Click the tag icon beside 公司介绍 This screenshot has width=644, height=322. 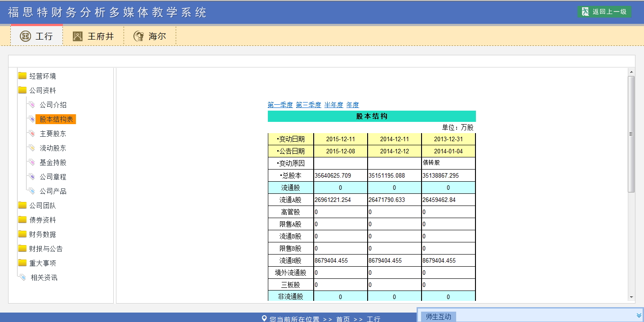pyautogui.click(x=32, y=105)
